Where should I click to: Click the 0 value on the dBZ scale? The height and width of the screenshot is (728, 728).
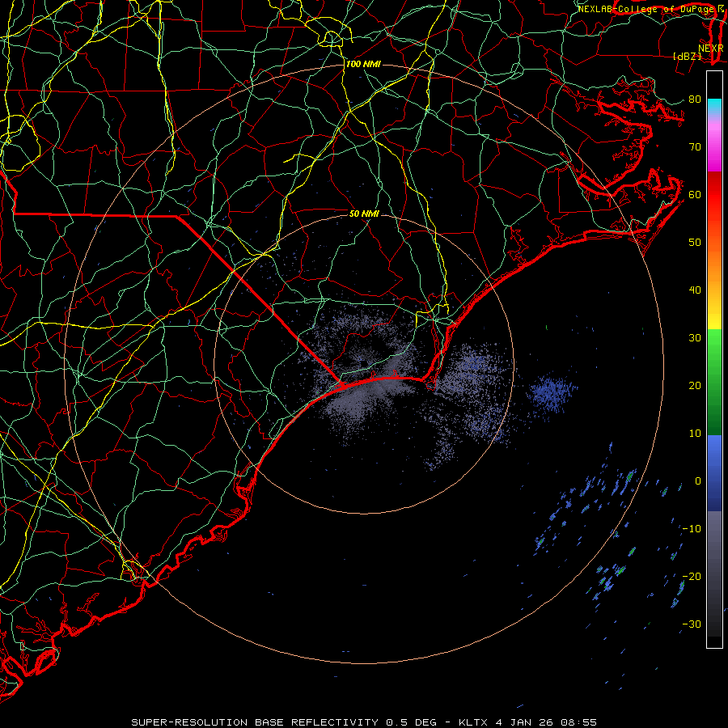click(698, 481)
